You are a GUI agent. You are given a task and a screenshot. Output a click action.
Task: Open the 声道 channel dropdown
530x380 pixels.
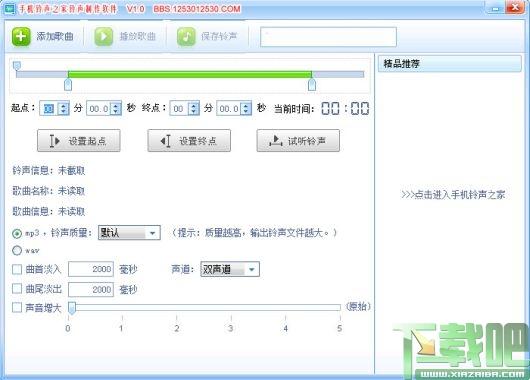tap(230, 269)
